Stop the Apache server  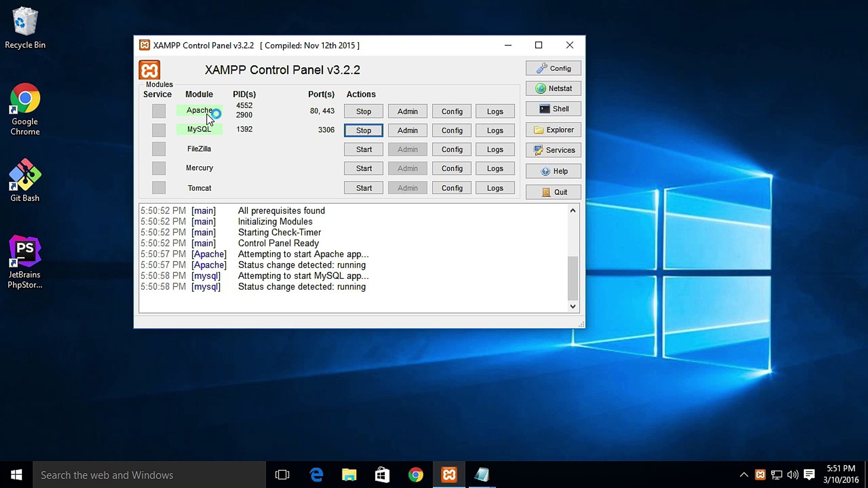363,111
